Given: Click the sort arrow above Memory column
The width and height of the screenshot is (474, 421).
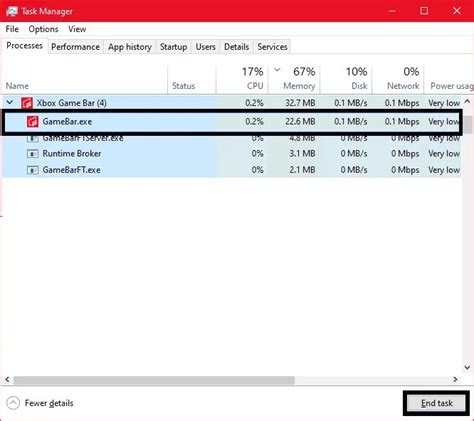Looking at the screenshot, I should pos(277,70).
